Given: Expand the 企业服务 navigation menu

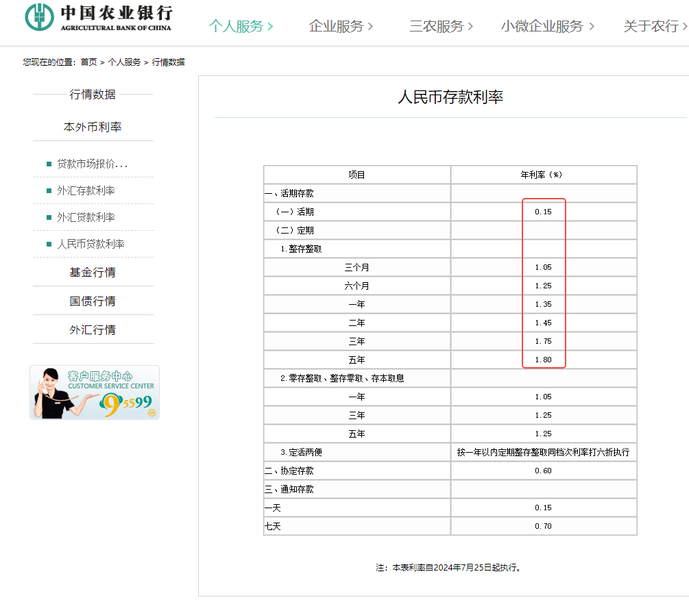Looking at the screenshot, I should pyautogui.click(x=341, y=26).
